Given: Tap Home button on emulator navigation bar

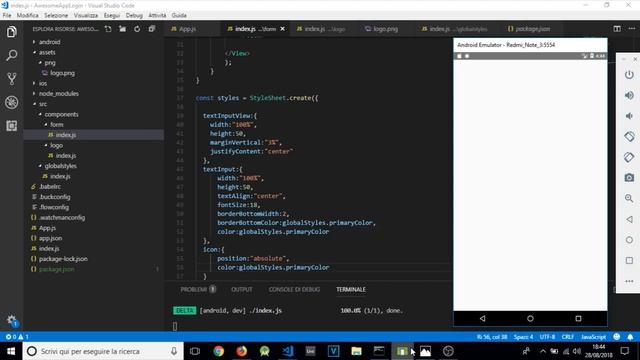Looking at the screenshot, I should 530,318.
